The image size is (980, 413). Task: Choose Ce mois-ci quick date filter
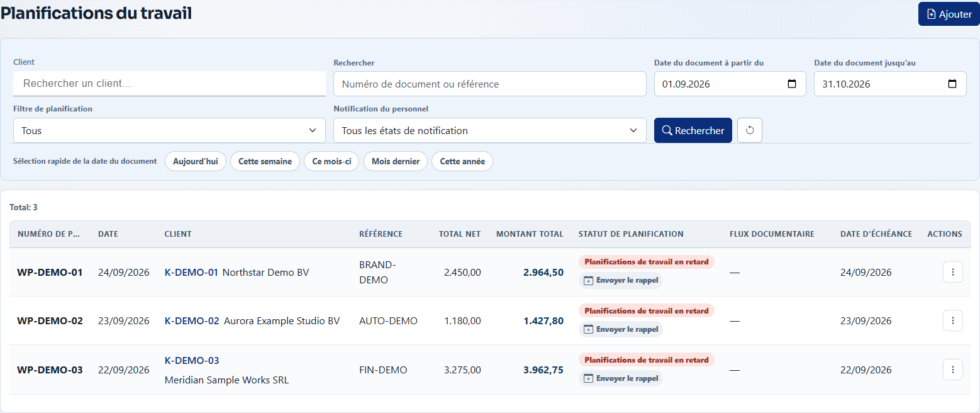click(331, 161)
